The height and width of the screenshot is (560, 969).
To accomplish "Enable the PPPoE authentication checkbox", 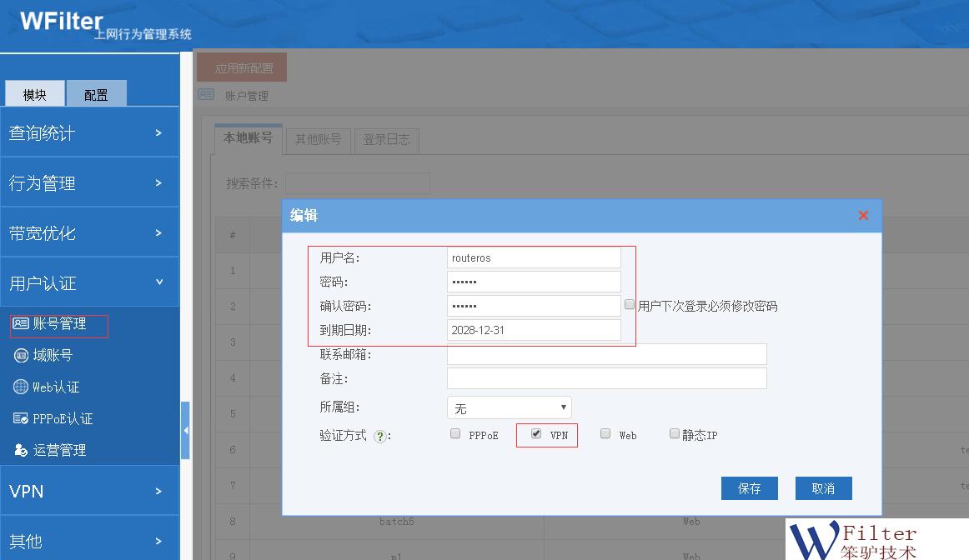I will click(x=455, y=433).
